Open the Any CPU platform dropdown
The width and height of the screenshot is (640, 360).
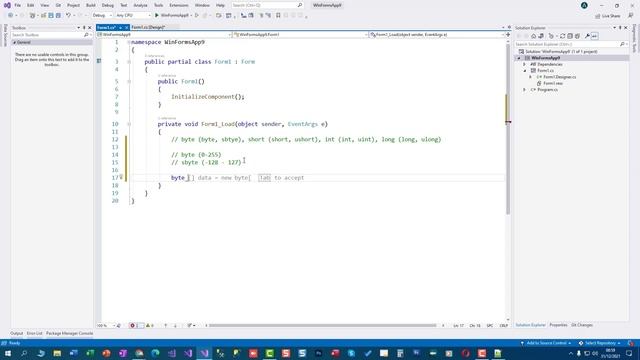point(133,15)
